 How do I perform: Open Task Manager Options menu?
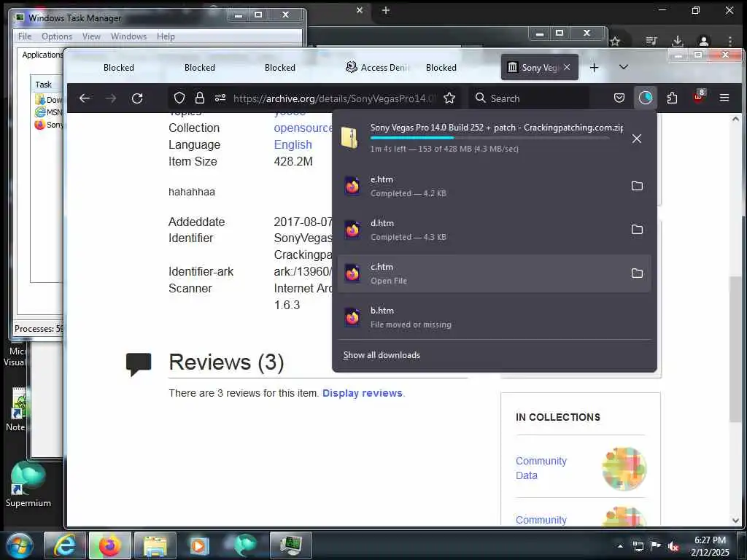tap(57, 36)
